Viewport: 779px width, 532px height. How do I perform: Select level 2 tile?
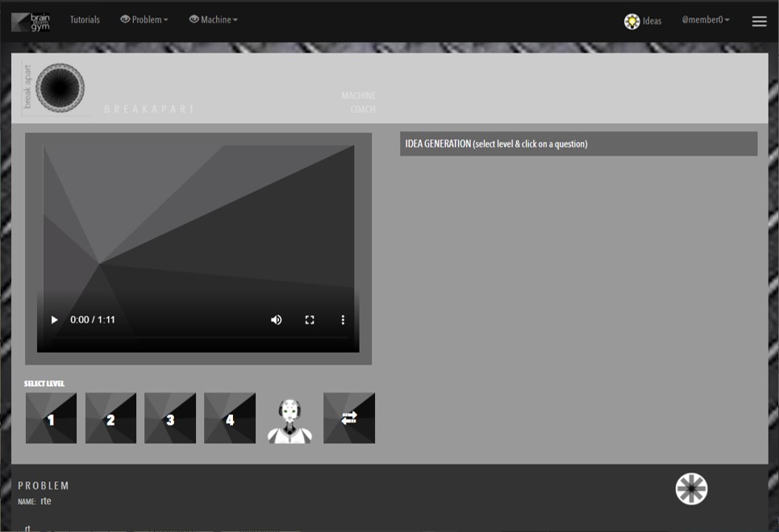110,418
